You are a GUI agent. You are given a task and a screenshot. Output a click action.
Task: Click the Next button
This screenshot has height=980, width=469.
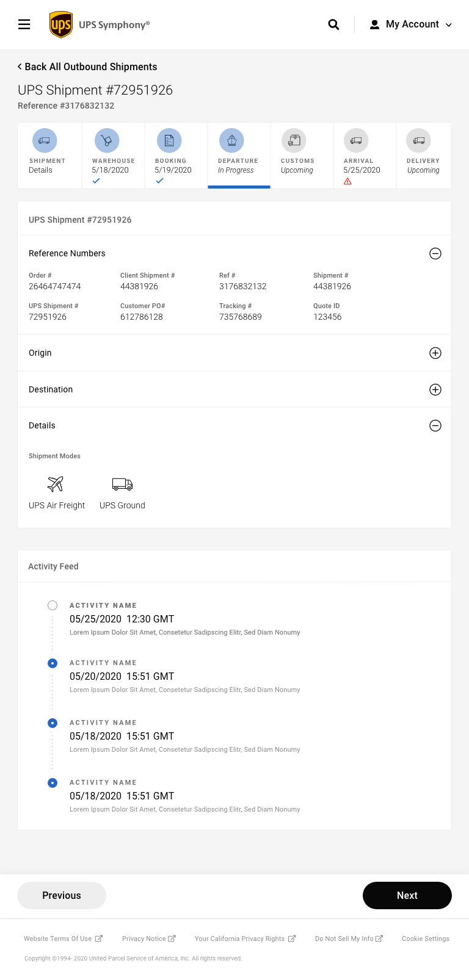point(407,895)
